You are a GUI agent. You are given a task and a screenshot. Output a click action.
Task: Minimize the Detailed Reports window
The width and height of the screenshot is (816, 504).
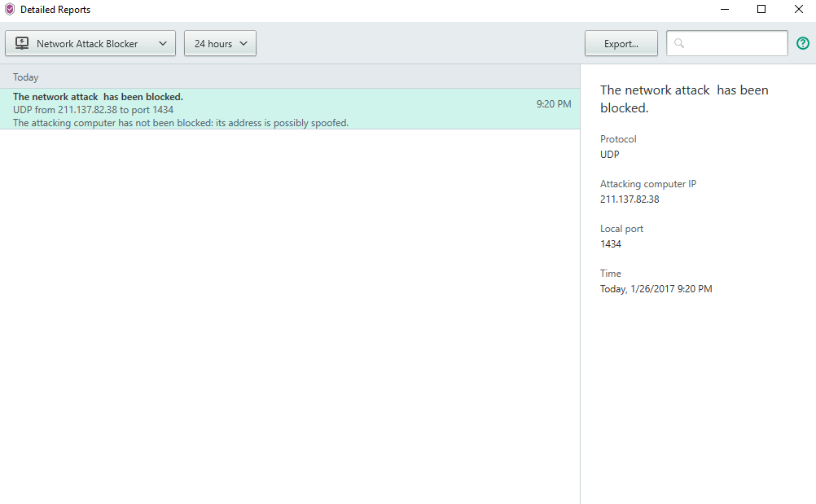tap(725, 9)
